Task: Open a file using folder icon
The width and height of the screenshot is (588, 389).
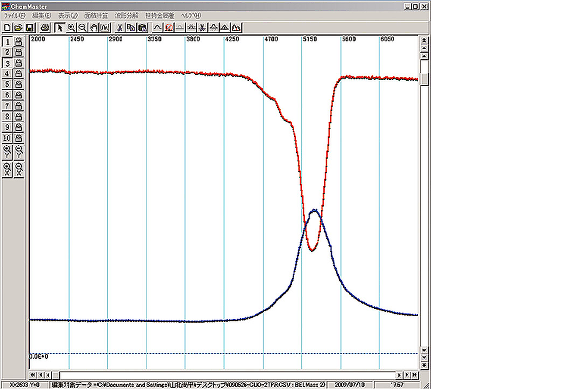Action: click(18, 27)
